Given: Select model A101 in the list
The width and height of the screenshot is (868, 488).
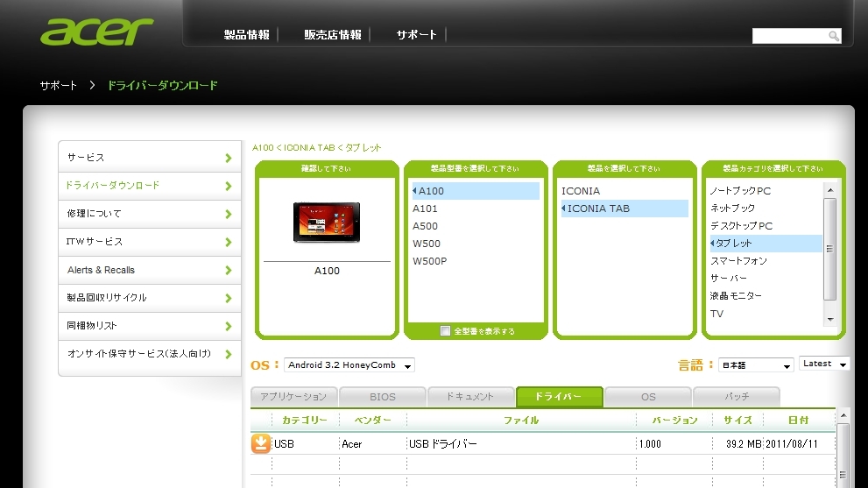Looking at the screenshot, I should click(425, 209).
